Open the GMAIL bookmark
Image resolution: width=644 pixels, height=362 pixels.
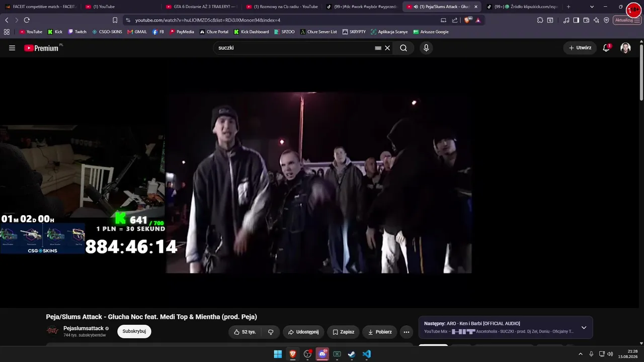(137, 32)
